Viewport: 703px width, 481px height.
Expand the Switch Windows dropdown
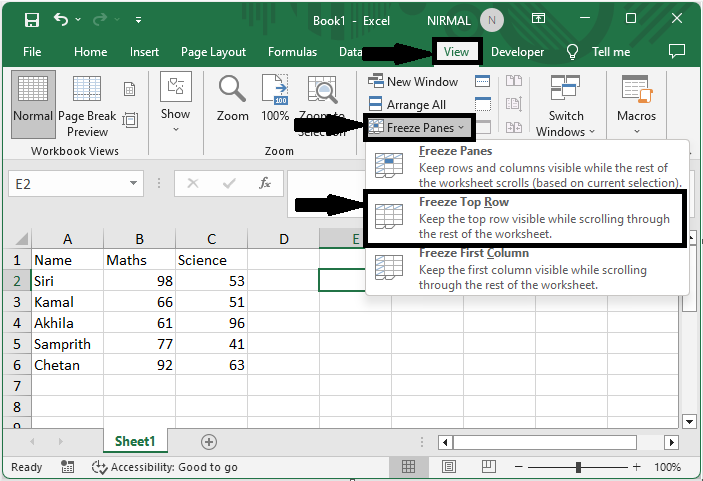565,105
